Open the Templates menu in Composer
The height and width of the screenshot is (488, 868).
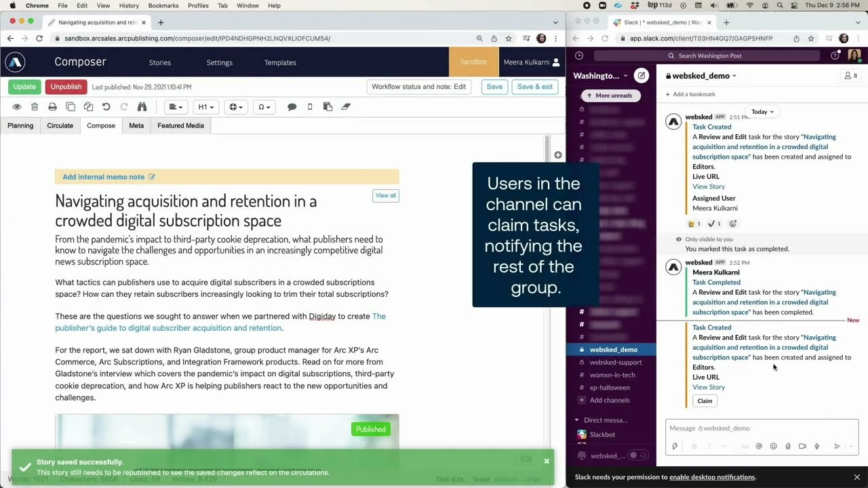pos(280,62)
